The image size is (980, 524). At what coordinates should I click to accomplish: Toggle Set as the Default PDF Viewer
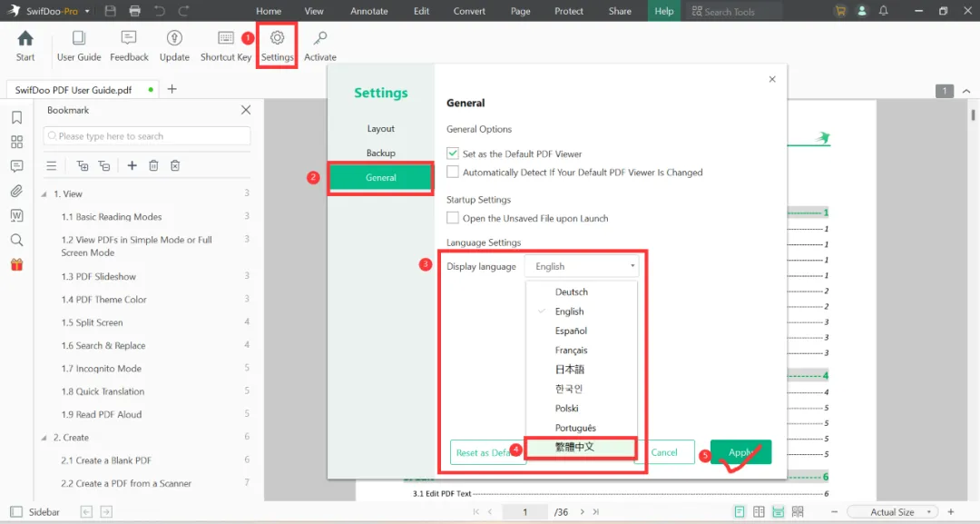[x=453, y=153]
